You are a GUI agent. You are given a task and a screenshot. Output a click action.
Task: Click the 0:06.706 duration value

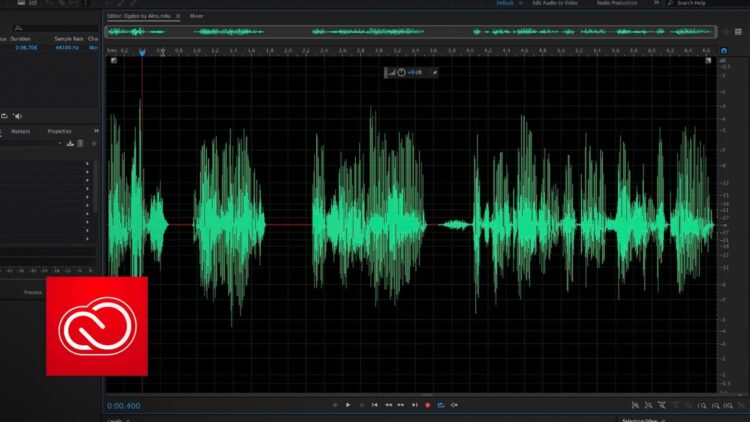click(26, 48)
